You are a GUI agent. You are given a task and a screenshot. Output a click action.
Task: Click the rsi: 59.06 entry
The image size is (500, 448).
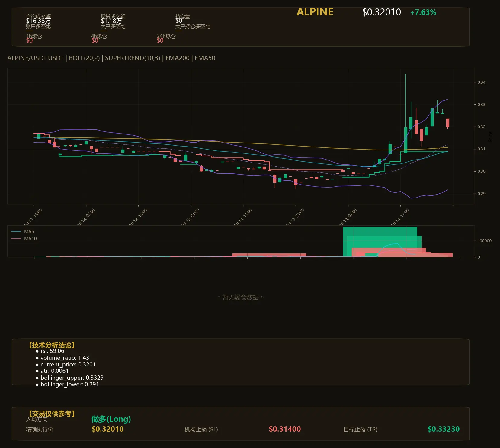(x=52, y=351)
